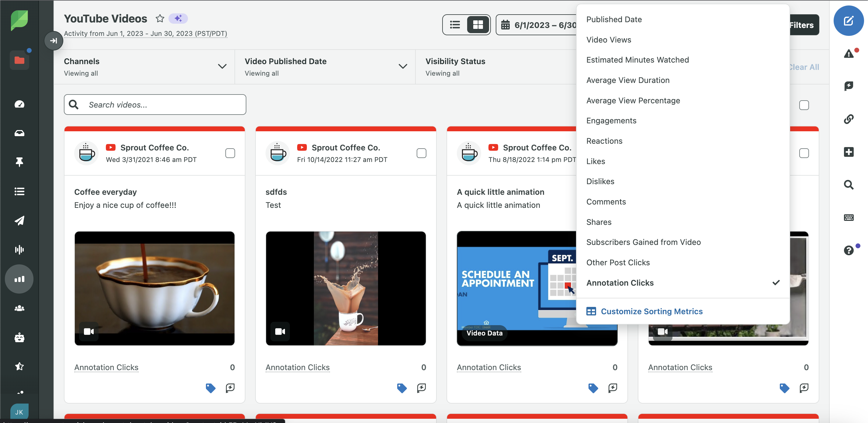The height and width of the screenshot is (423, 868).
Task: Open the publishing/scheduler icon
Action: (19, 221)
